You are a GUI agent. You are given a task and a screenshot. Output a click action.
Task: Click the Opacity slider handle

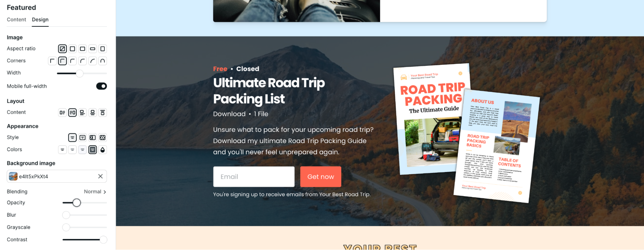pyautogui.click(x=77, y=203)
